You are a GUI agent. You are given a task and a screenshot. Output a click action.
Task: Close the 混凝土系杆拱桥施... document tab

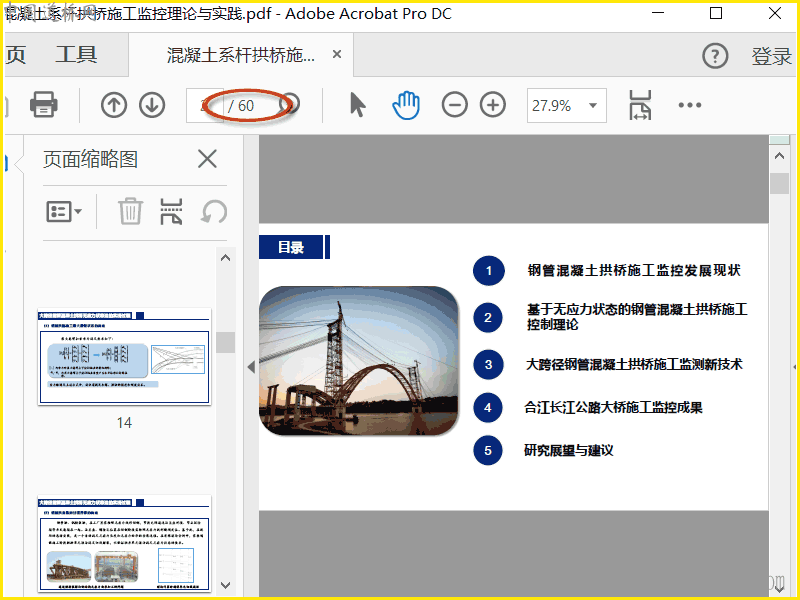pos(337,54)
